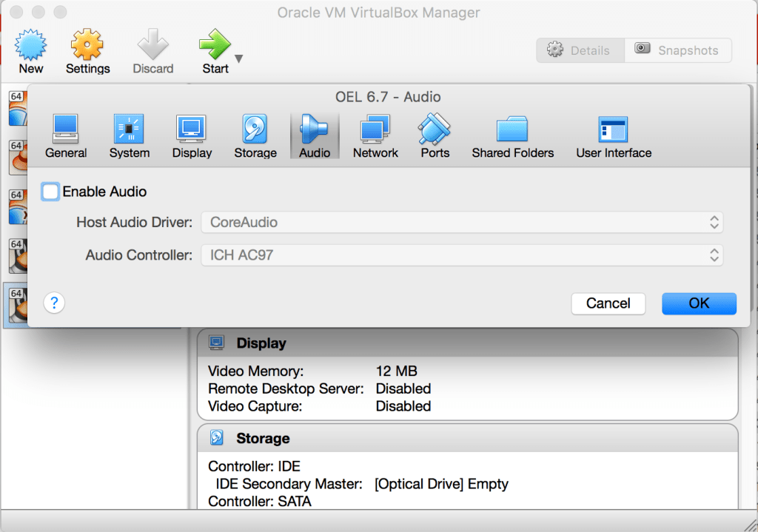The height and width of the screenshot is (532, 758).
Task: Select the third VM in the list
Action: click(x=18, y=207)
